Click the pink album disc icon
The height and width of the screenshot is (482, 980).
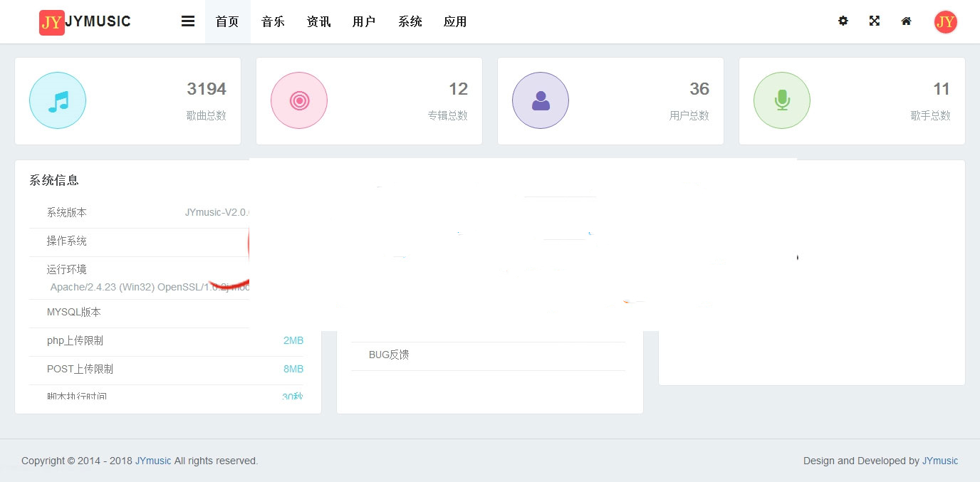[299, 100]
